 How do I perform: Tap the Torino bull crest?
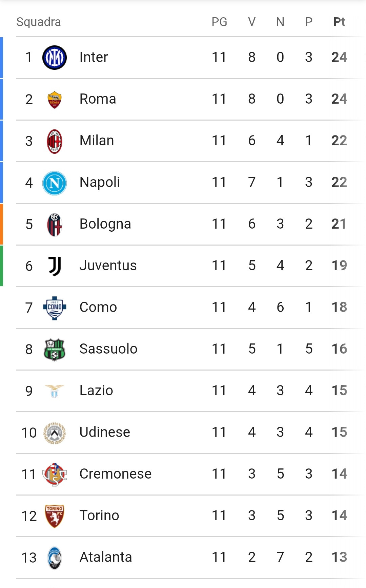[54, 516]
